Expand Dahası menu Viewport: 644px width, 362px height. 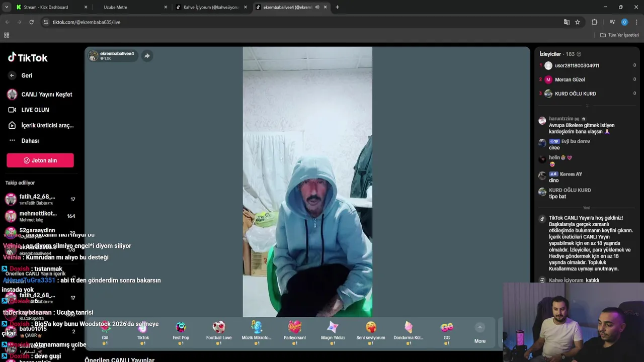click(24, 141)
